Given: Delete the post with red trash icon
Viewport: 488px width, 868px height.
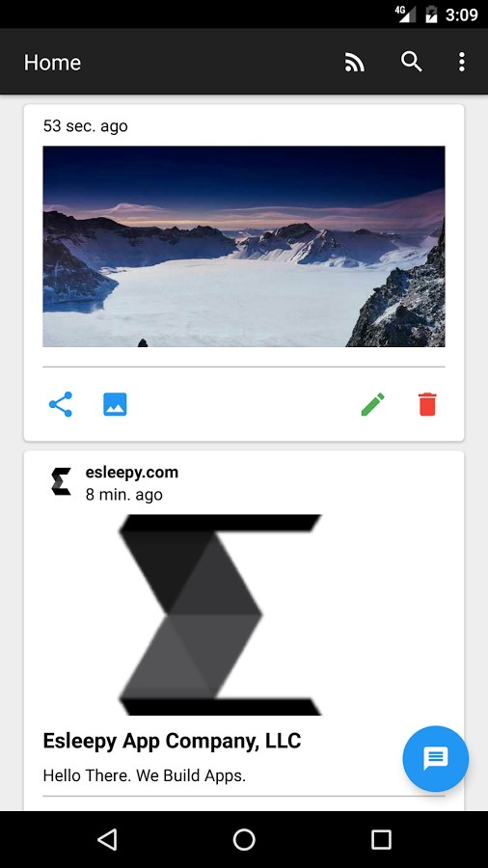Looking at the screenshot, I should [427, 404].
